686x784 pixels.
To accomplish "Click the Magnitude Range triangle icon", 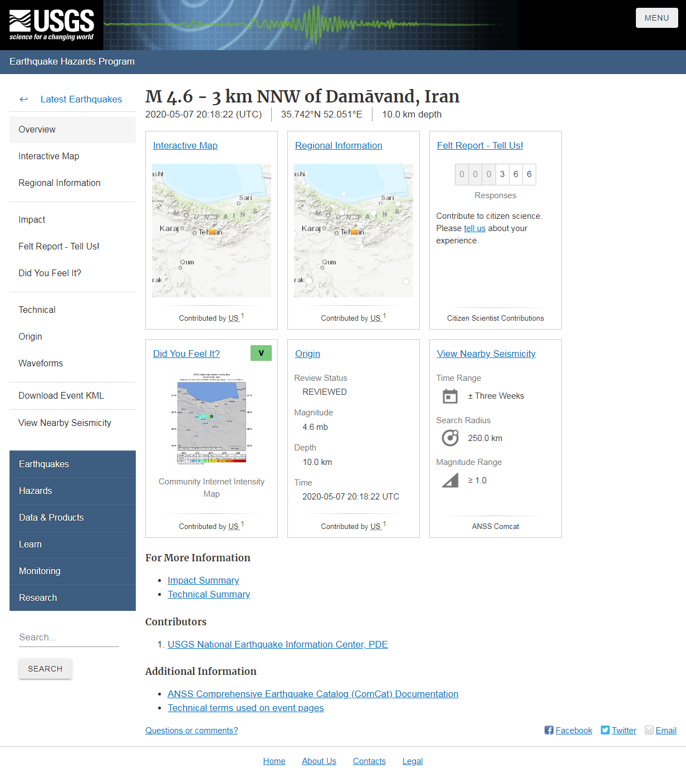I will click(450, 480).
